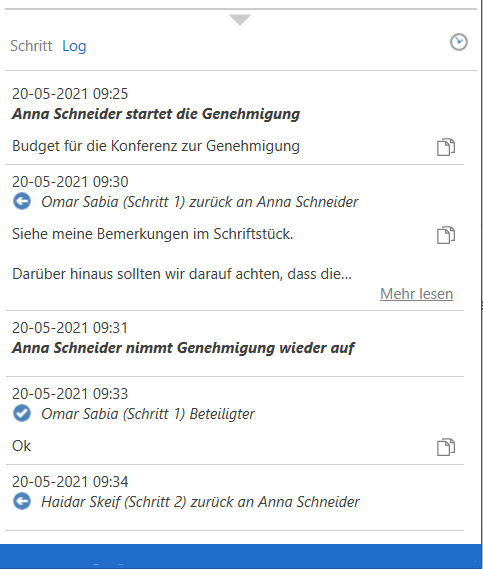Open the 'Mehr lesen' link
This screenshot has width=483, height=569.
417,294
